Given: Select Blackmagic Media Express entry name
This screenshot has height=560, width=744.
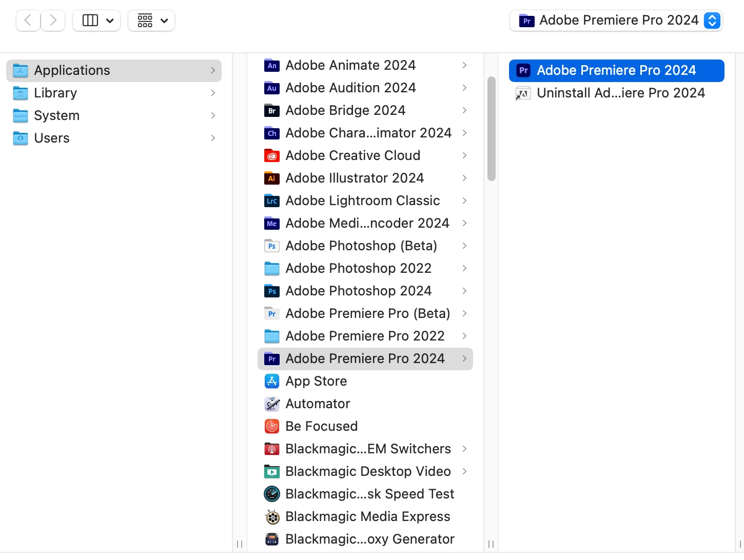Looking at the screenshot, I should coord(368,516).
